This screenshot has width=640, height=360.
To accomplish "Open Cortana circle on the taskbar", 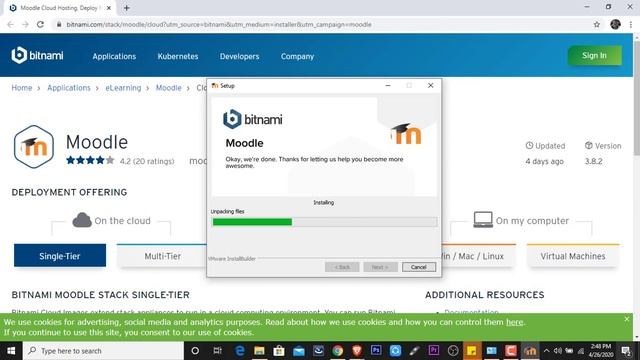I will pyautogui.click(x=195, y=351).
